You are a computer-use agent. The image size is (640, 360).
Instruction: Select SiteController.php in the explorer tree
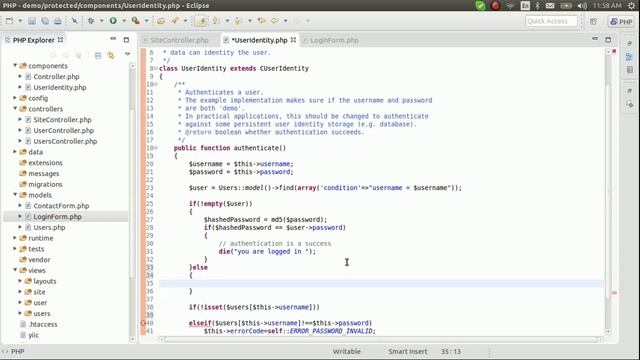(x=62, y=120)
